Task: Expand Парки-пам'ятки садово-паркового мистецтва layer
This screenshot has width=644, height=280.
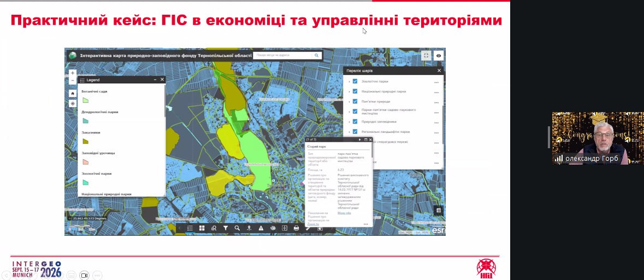Action: pyautogui.click(x=349, y=112)
